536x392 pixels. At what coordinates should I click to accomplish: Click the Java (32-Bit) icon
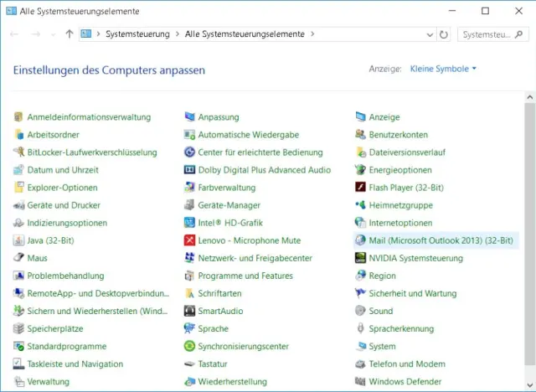pos(19,240)
